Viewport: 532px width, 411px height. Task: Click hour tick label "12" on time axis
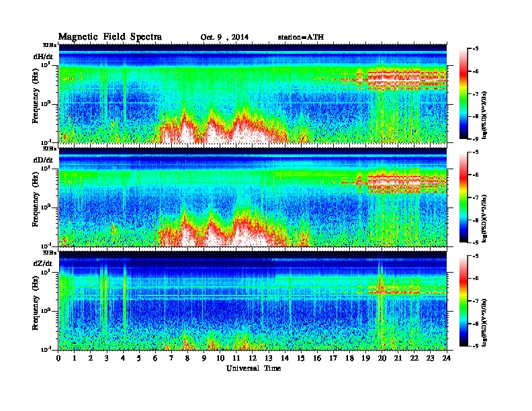pyautogui.click(x=253, y=359)
